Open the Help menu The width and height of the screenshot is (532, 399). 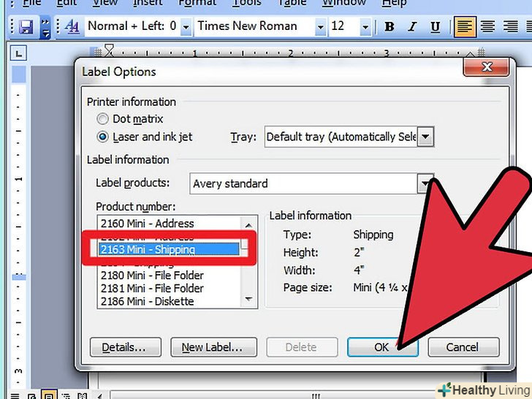(394, 3)
